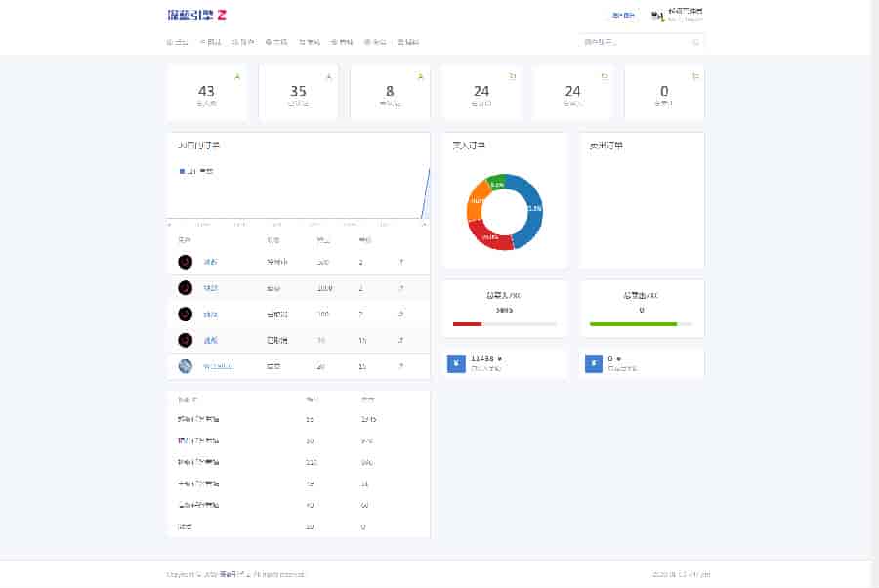Click the magnifier icon in search box
Image resolution: width=879 pixels, height=588 pixels.
point(696,42)
